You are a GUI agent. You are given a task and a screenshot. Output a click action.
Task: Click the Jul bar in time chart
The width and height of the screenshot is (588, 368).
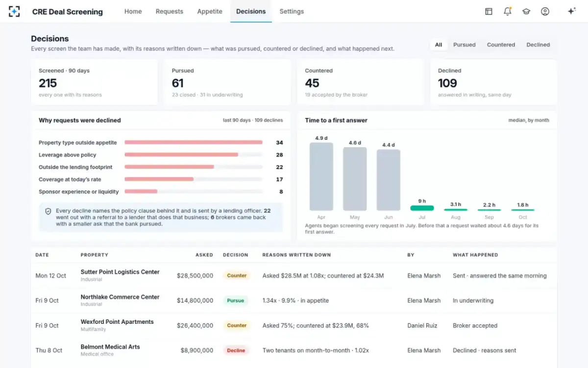(422, 208)
